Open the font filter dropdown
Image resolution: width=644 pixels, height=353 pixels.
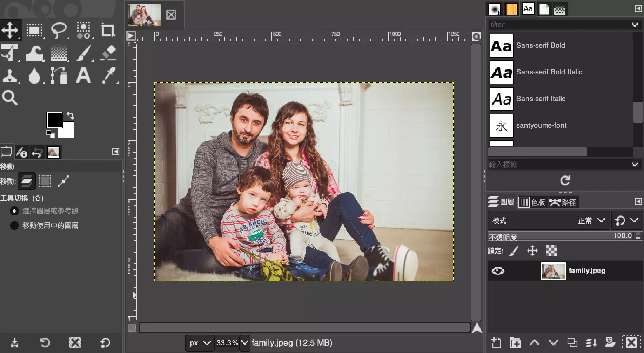pos(635,24)
